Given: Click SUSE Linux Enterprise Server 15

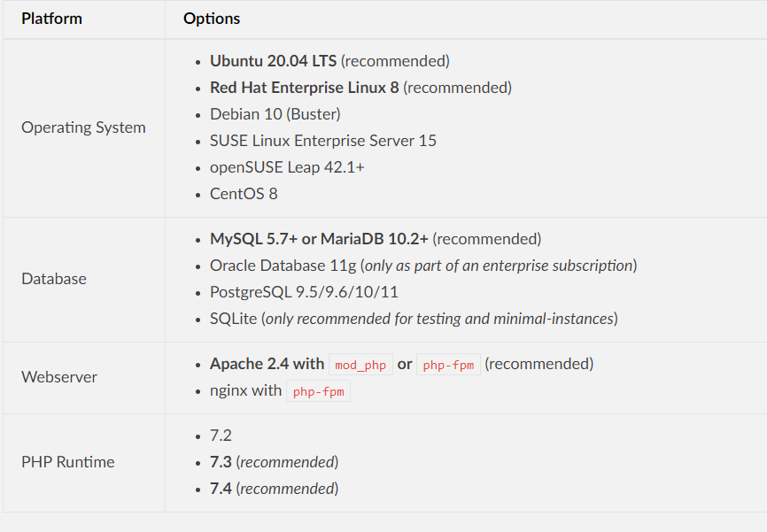Looking at the screenshot, I should (322, 141).
